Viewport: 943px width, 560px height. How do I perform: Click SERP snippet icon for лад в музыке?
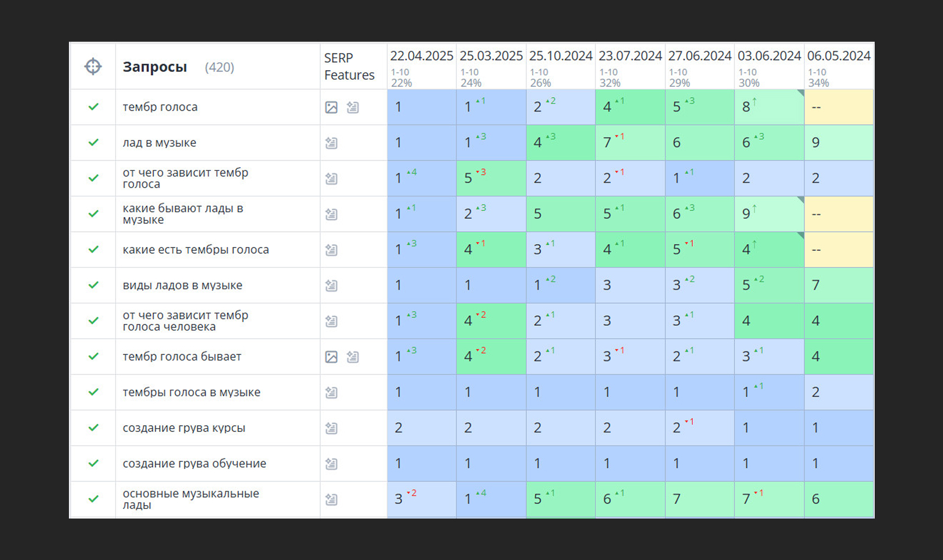[x=331, y=143]
